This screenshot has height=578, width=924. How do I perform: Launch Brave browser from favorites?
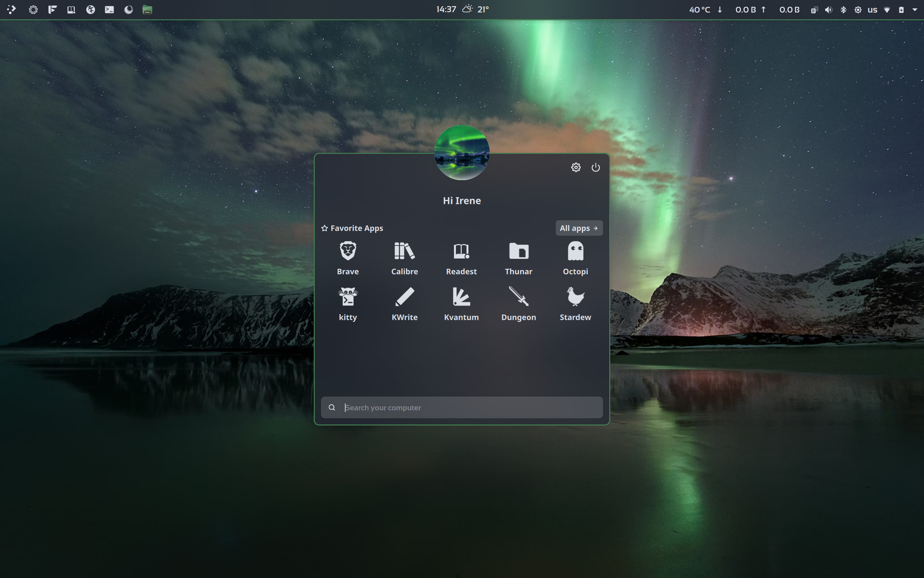pyautogui.click(x=347, y=258)
